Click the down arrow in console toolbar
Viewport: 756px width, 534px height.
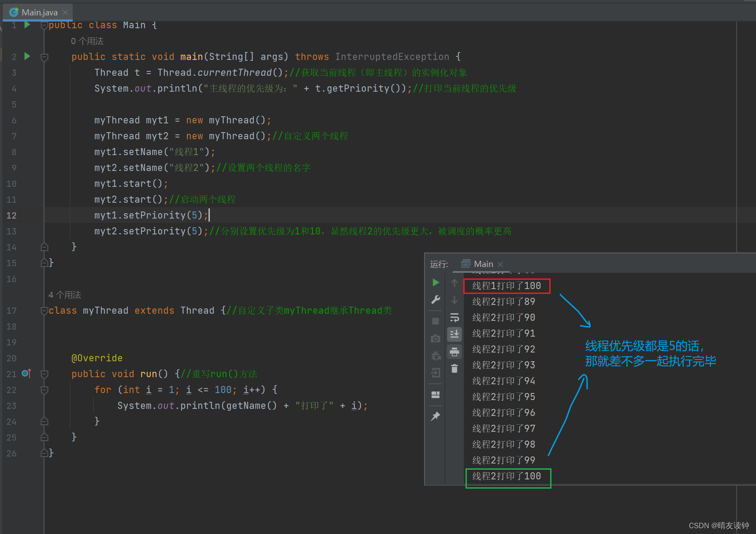(454, 300)
